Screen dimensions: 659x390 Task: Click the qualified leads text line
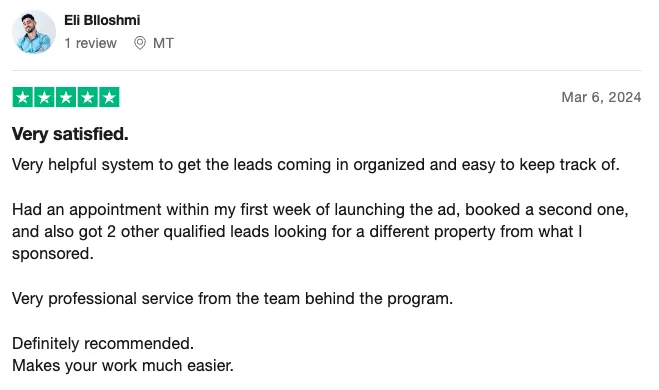tap(297, 232)
